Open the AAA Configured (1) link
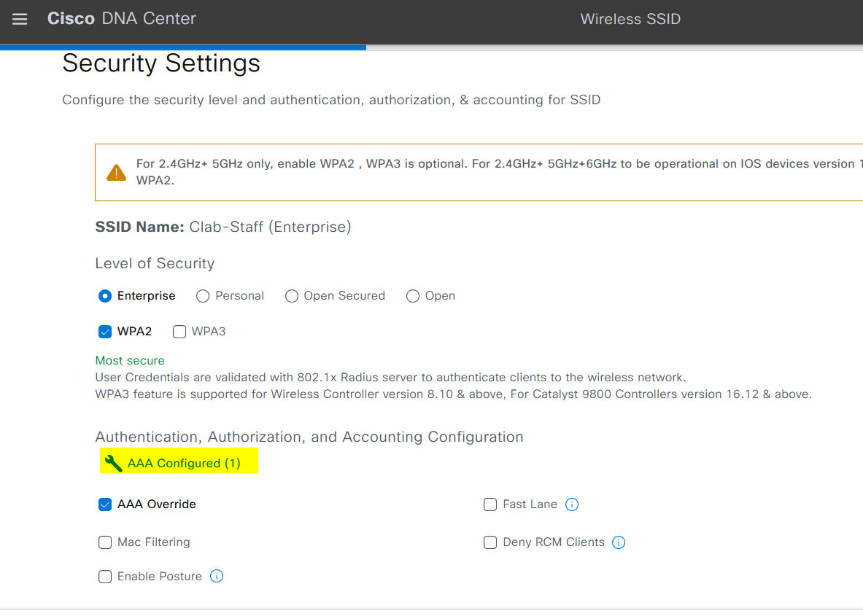Image resolution: width=863 pixels, height=616 pixels. click(184, 463)
